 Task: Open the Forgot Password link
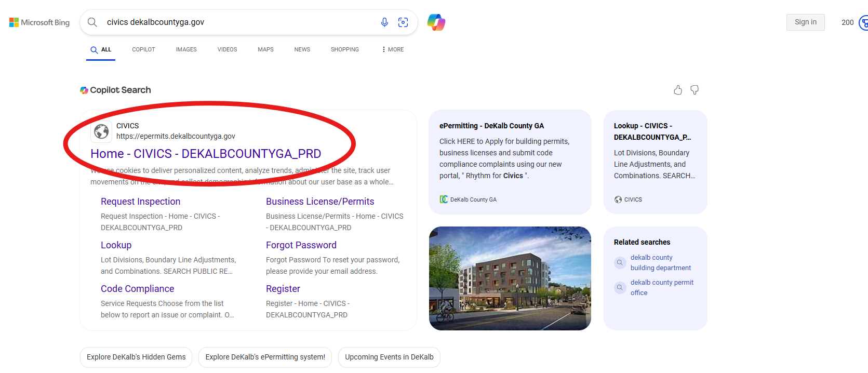point(301,245)
